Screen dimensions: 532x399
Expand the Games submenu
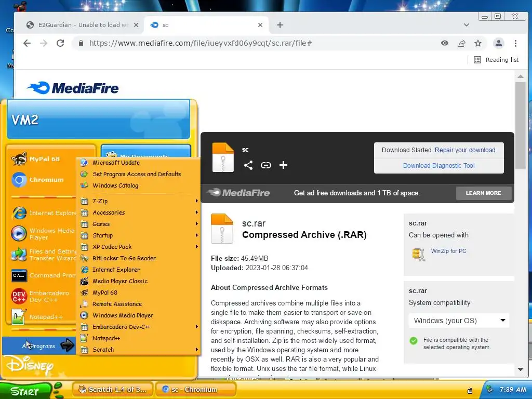[x=139, y=224]
